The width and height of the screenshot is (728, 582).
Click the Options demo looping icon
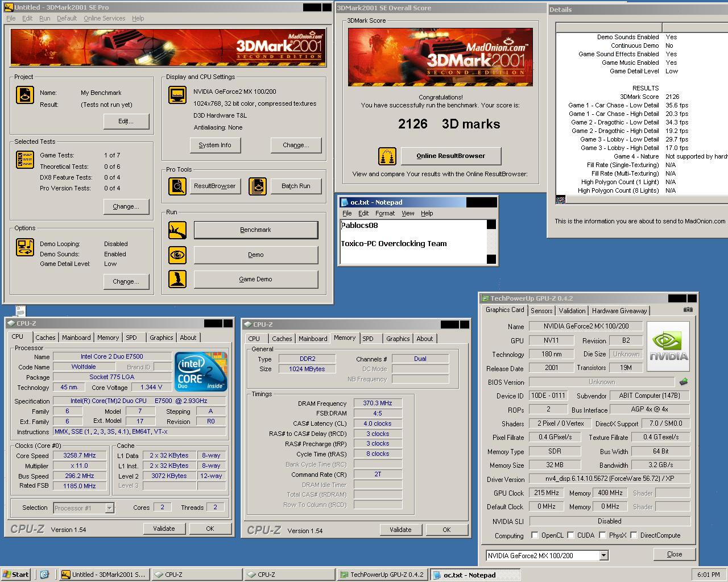(x=24, y=247)
